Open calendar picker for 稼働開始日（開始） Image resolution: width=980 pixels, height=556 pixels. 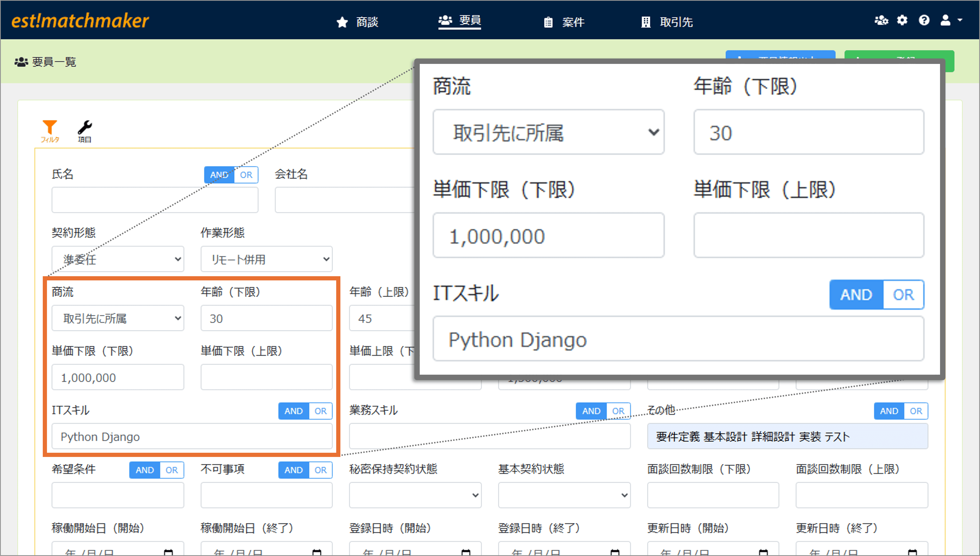(168, 552)
